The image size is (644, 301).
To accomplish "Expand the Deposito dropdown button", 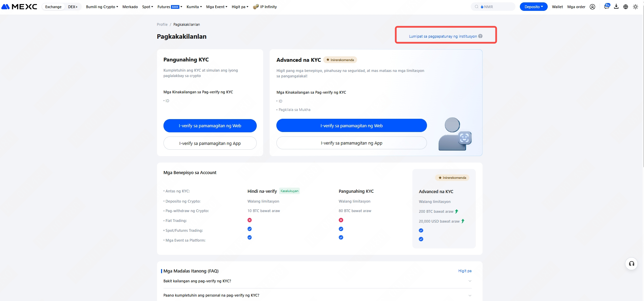I will click(533, 7).
